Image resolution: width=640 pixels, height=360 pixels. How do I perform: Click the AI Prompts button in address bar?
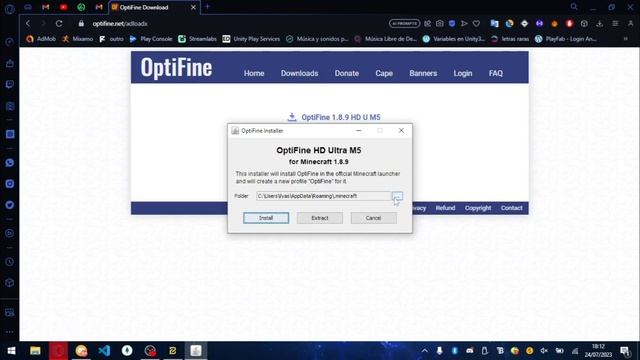pos(404,24)
